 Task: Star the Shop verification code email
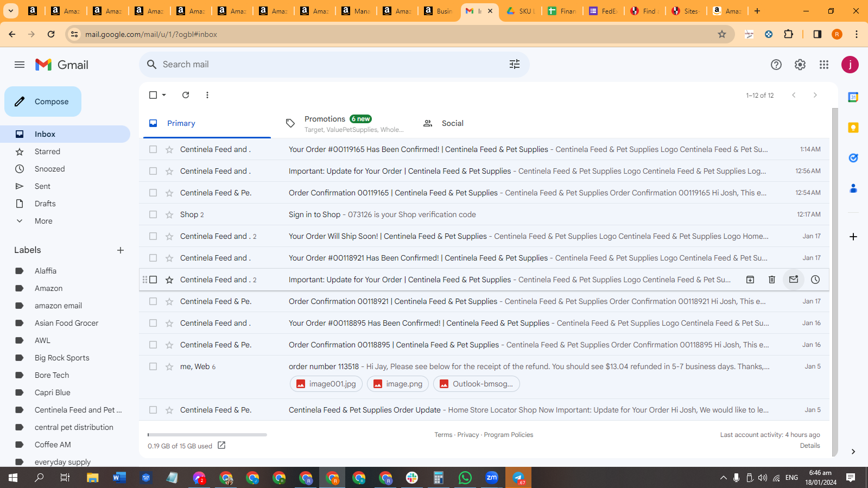pos(169,214)
